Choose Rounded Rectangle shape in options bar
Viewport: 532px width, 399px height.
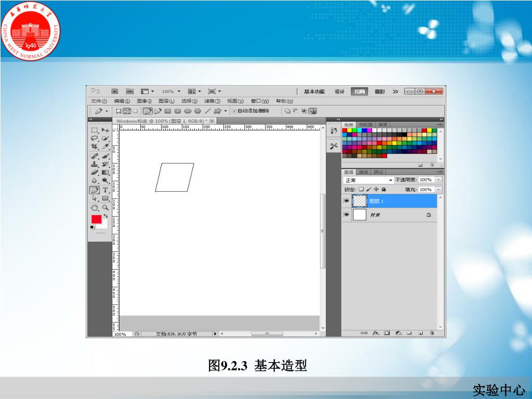tap(178, 111)
